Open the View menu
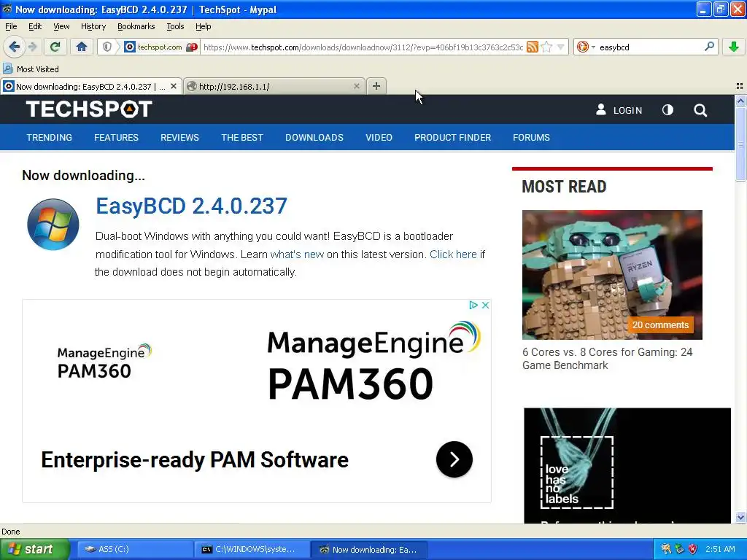Screen dimensions: 747x560 click(x=61, y=26)
